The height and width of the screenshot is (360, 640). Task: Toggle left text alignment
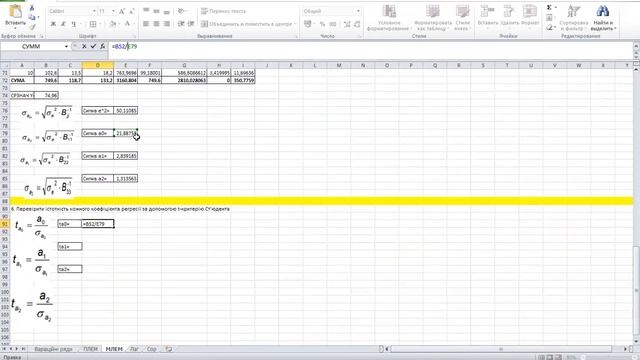(146, 24)
